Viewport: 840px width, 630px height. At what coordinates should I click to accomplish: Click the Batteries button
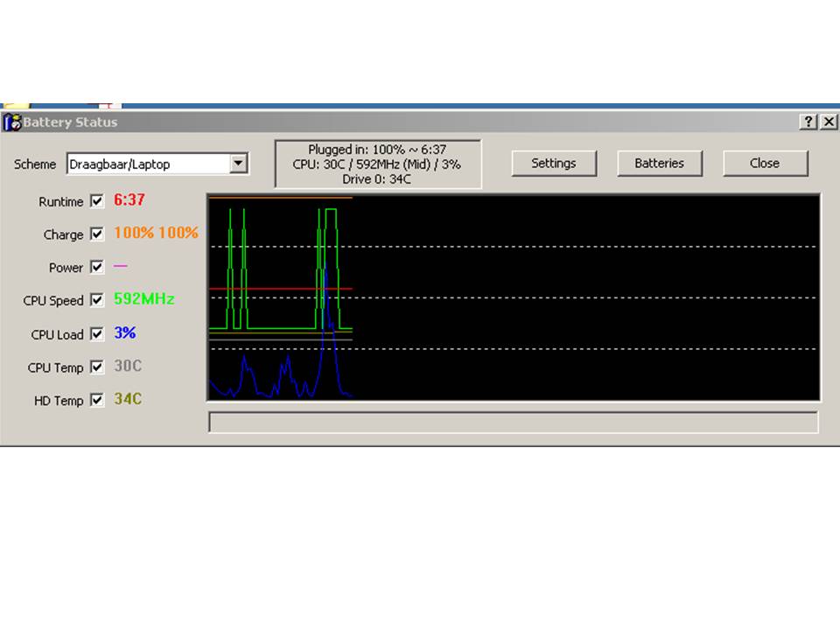click(660, 164)
